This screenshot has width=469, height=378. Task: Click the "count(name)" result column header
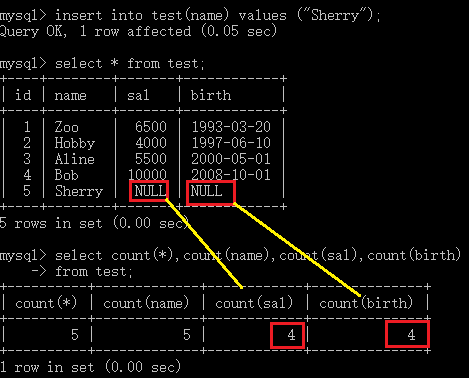[x=146, y=303]
